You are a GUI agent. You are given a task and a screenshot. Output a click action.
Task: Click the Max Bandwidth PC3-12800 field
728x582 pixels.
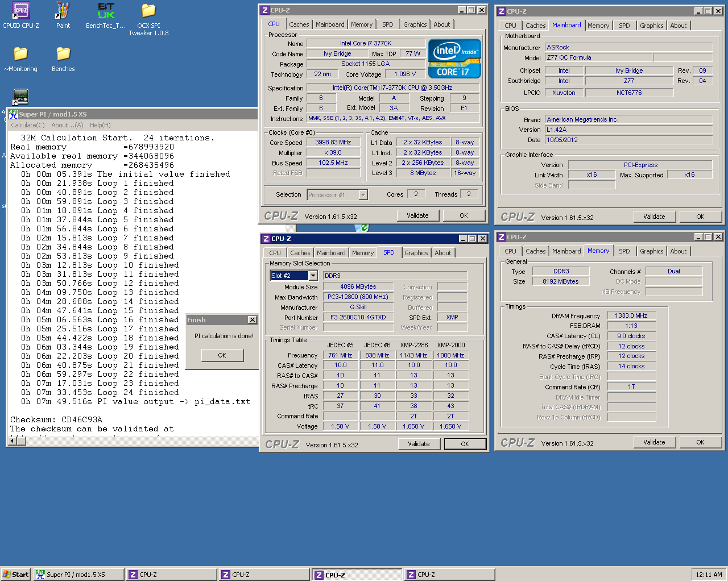(358, 297)
